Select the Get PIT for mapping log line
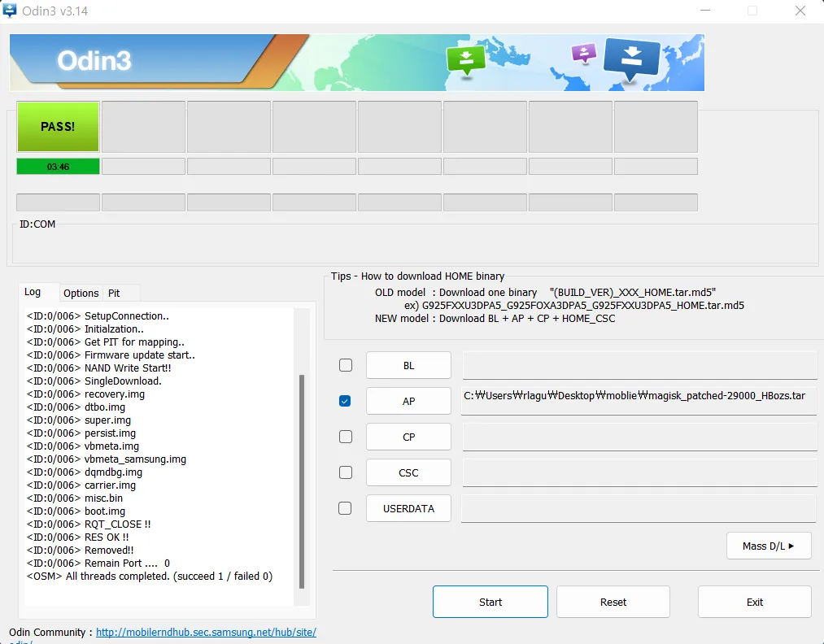 coord(105,342)
